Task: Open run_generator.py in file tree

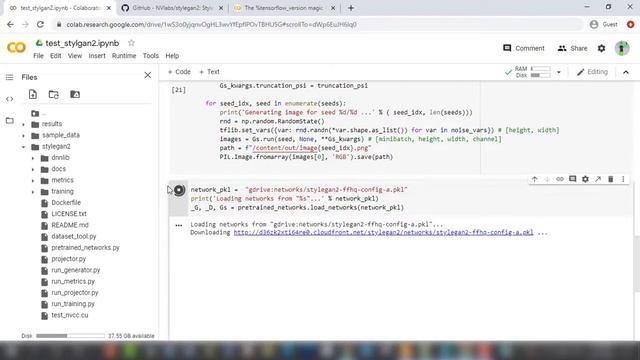Action: pos(76,270)
